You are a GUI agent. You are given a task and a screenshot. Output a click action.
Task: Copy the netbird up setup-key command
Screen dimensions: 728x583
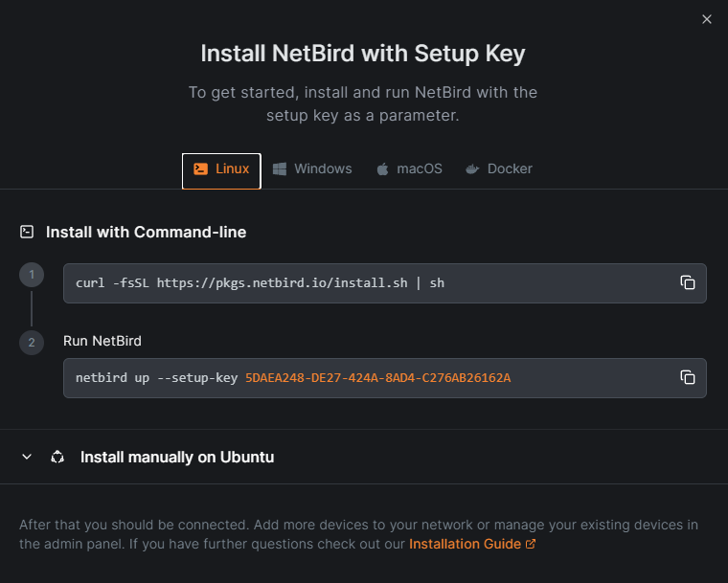[x=687, y=377]
